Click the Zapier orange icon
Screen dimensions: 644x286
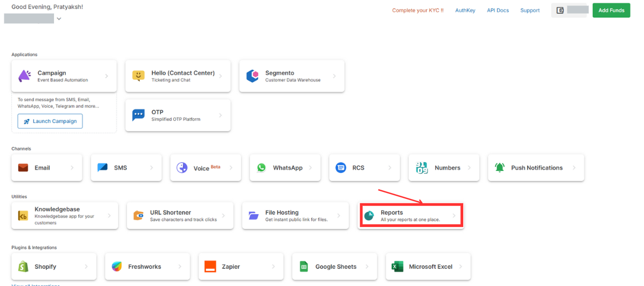pyautogui.click(x=211, y=267)
